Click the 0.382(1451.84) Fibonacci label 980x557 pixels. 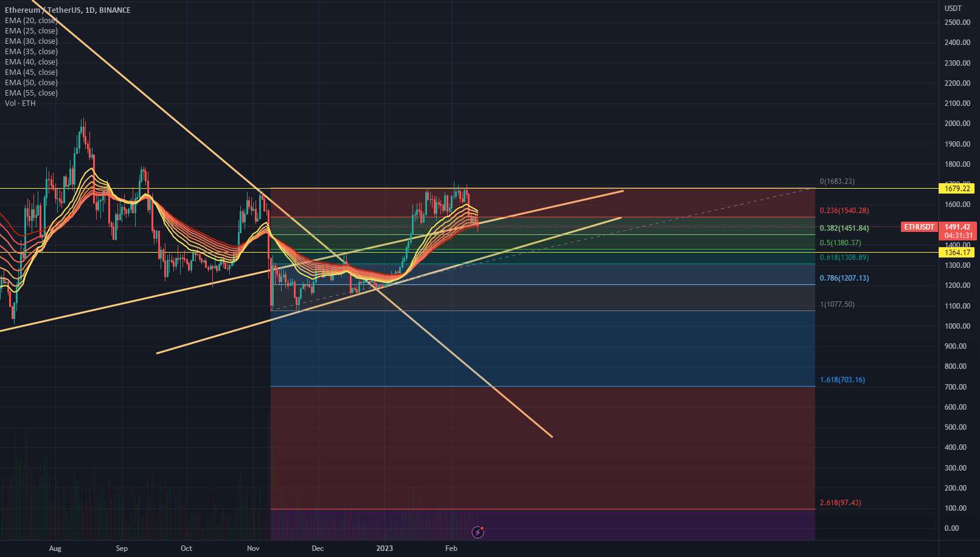pos(844,228)
